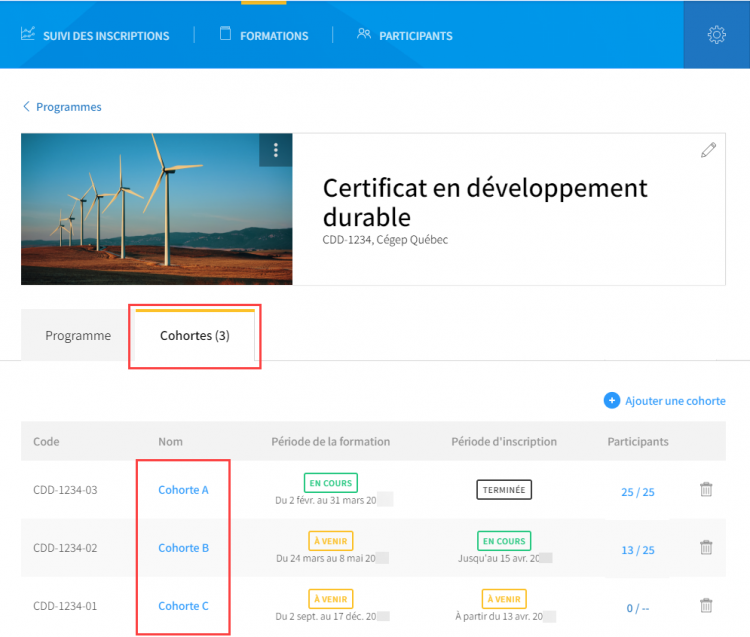Click Cohorte C's À VENIR formation badge
The width and height of the screenshot is (750, 637).
coord(331,599)
